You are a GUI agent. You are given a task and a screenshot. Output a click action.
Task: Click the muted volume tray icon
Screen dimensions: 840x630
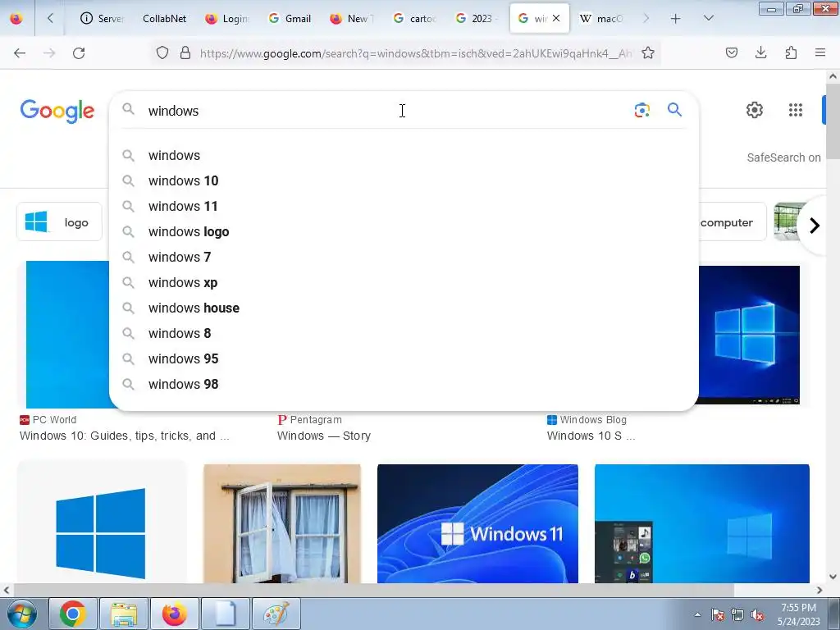[x=757, y=615]
